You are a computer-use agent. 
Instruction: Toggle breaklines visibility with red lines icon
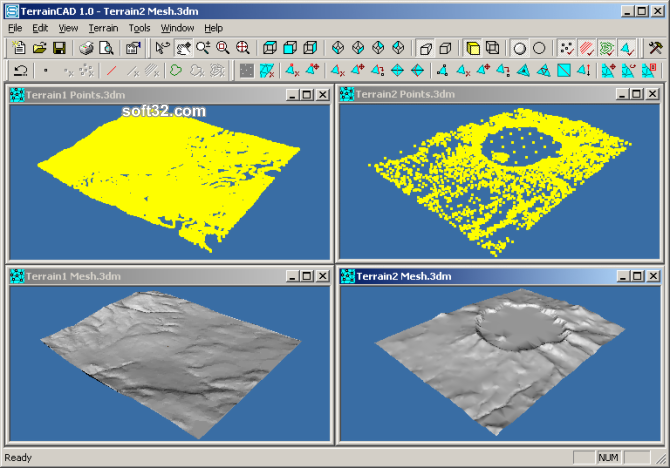(x=587, y=48)
